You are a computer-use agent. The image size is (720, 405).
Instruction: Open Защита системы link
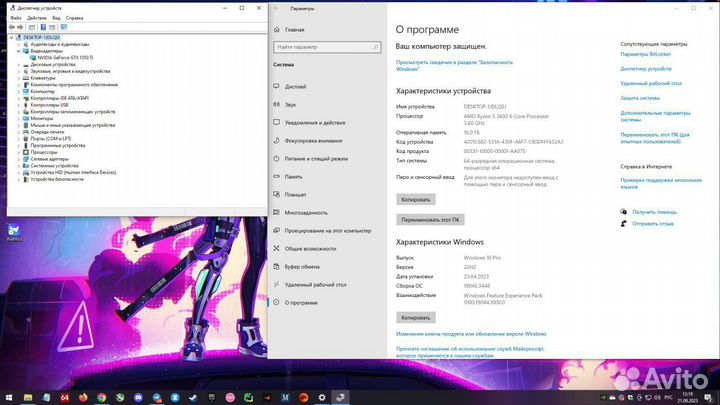pos(640,98)
